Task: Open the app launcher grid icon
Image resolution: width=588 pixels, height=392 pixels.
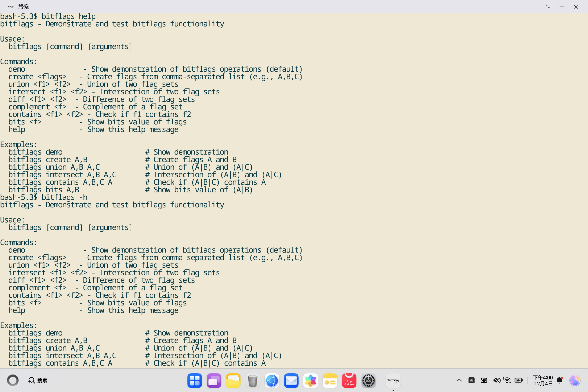Action: point(194,380)
